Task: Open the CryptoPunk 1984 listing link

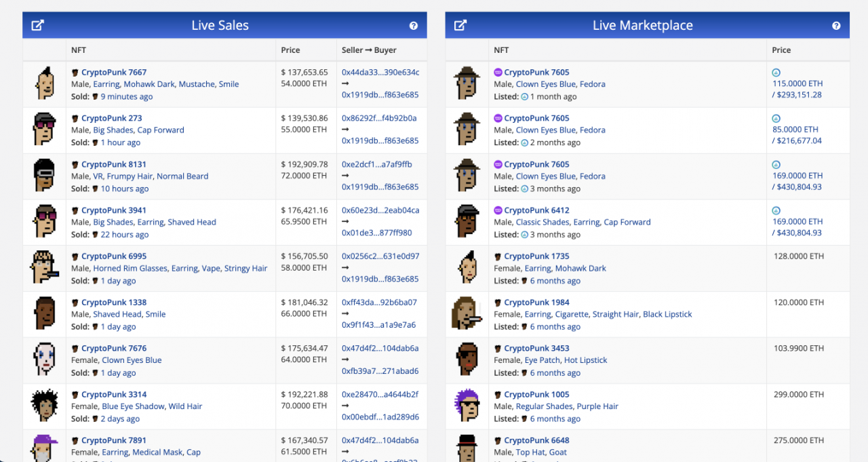Action: 536,303
